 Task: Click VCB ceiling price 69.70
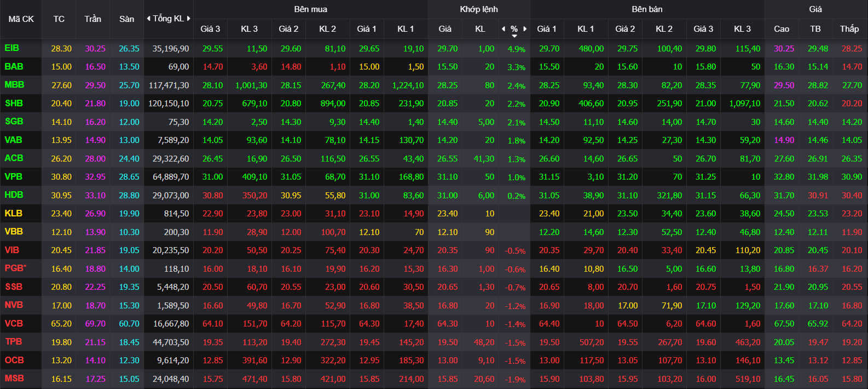tap(95, 324)
